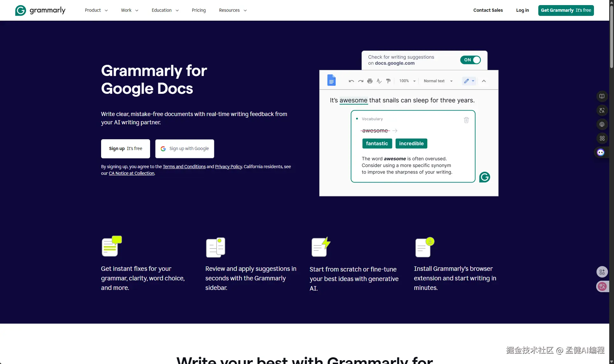This screenshot has width=614, height=364.
Task: Click the book icon in right sidebar
Action: click(602, 96)
